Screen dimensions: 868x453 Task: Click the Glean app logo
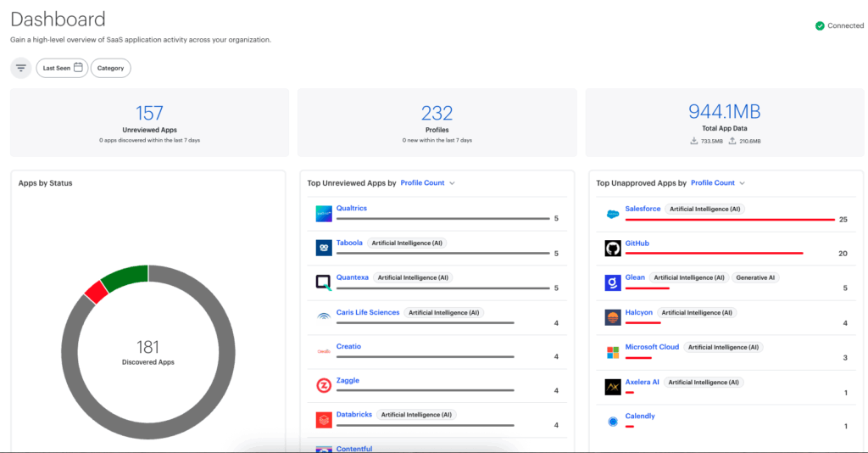[x=613, y=283]
